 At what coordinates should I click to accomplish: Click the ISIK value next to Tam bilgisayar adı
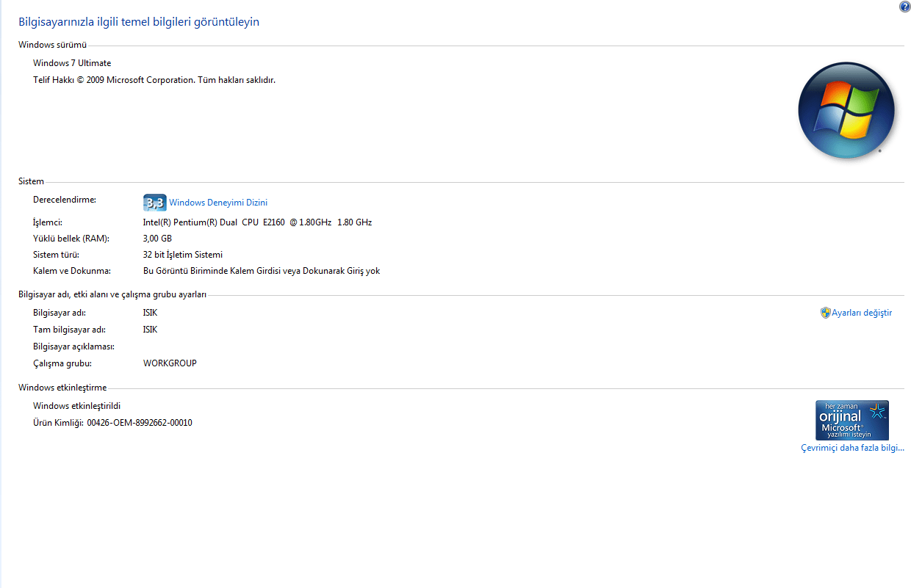150,330
